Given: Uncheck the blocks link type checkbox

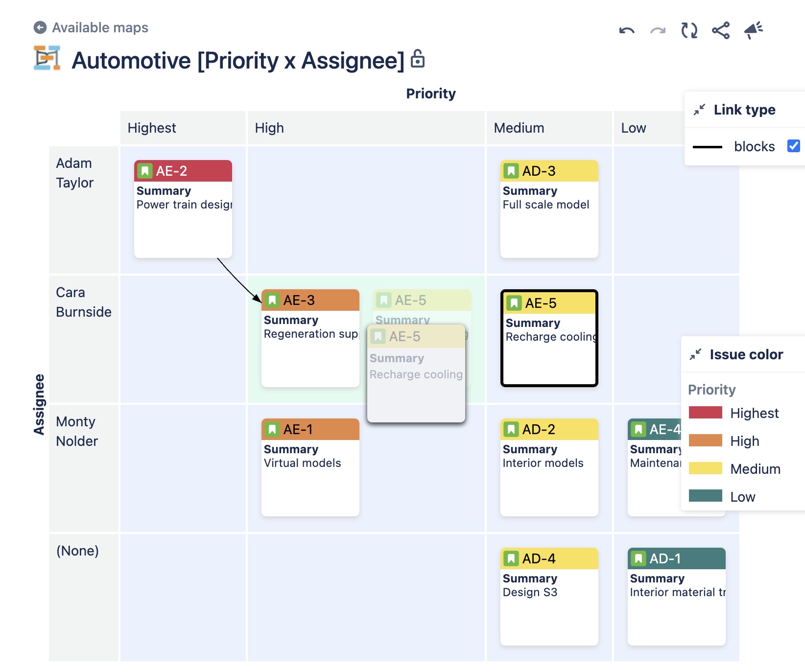Looking at the screenshot, I should pos(793,146).
